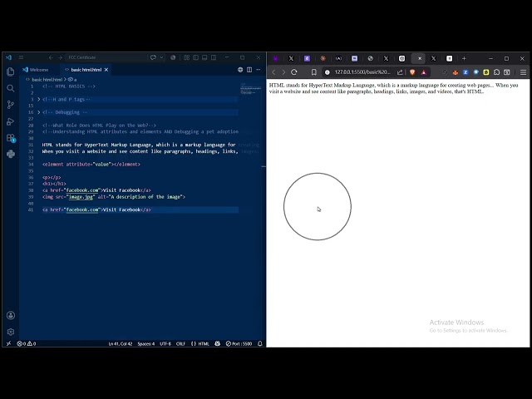
Task: Click the site info icon in the address bar
Action: coord(327,72)
